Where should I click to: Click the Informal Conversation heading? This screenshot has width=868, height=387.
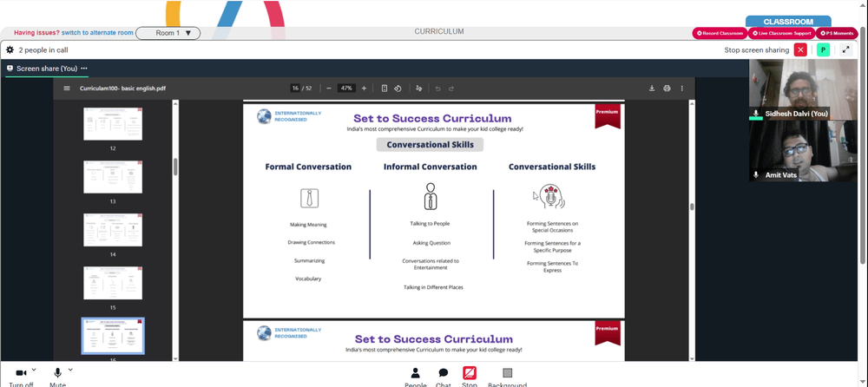pos(431,167)
